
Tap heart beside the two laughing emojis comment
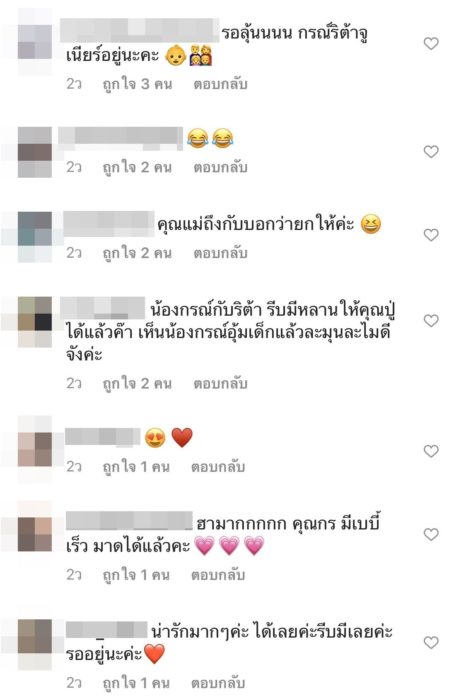pos(431,151)
